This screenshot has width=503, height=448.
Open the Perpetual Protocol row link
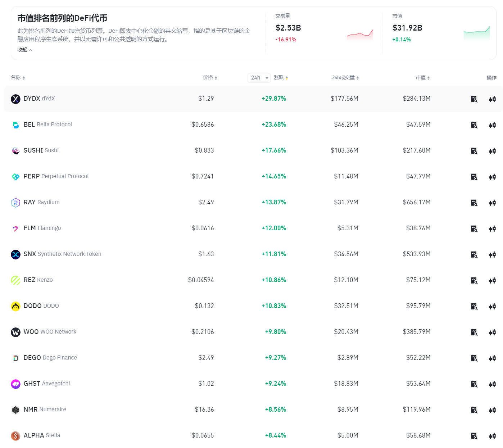click(x=56, y=176)
